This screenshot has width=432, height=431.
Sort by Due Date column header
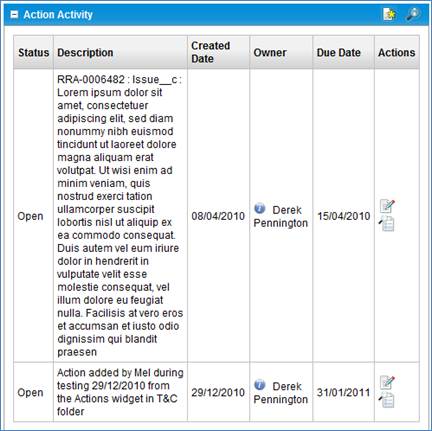click(x=339, y=53)
